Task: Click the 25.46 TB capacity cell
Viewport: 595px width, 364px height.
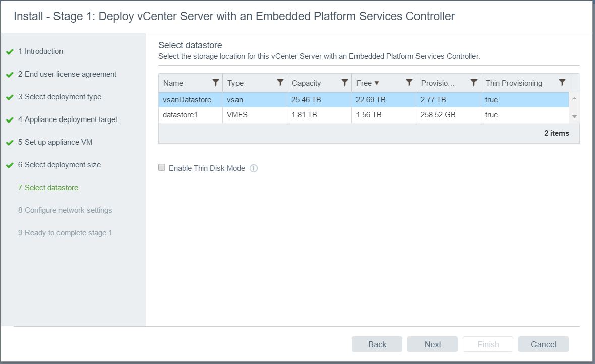Action: [x=319, y=100]
